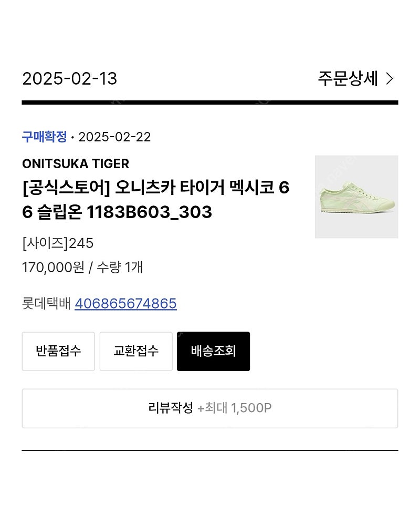Viewport: 420px width, 514px height.
Task: Click the ONITSUKA TIGER brand name
Action: click(x=76, y=163)
